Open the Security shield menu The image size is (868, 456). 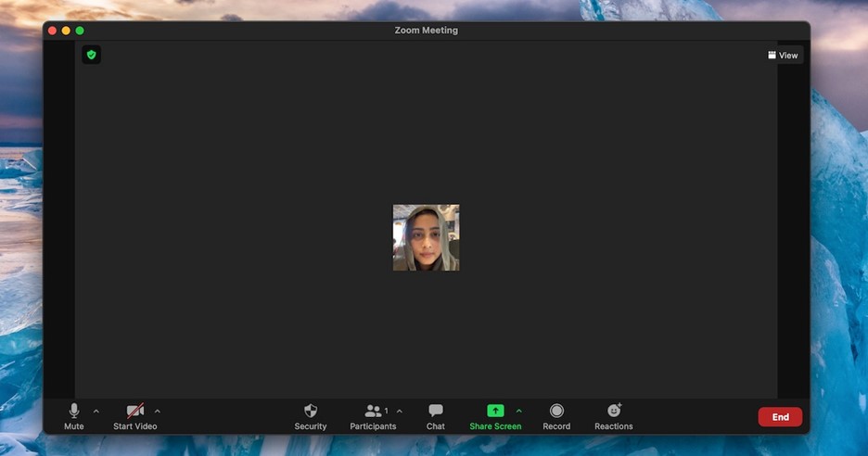tap(311, 417)
